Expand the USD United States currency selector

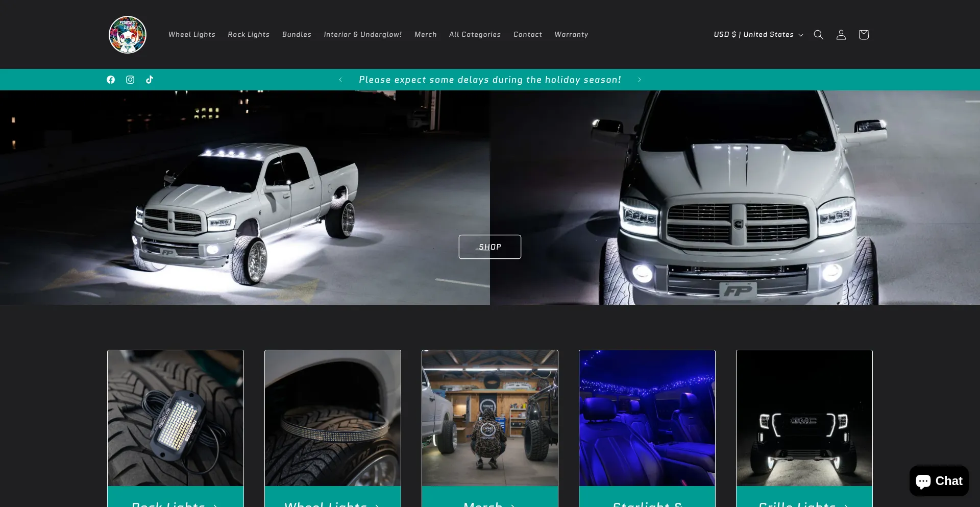758,35
